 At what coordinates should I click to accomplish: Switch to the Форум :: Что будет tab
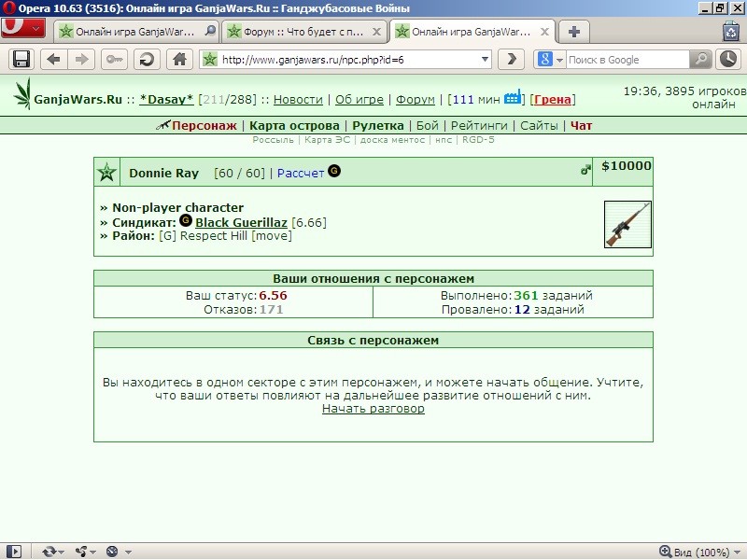click(303, 32)
